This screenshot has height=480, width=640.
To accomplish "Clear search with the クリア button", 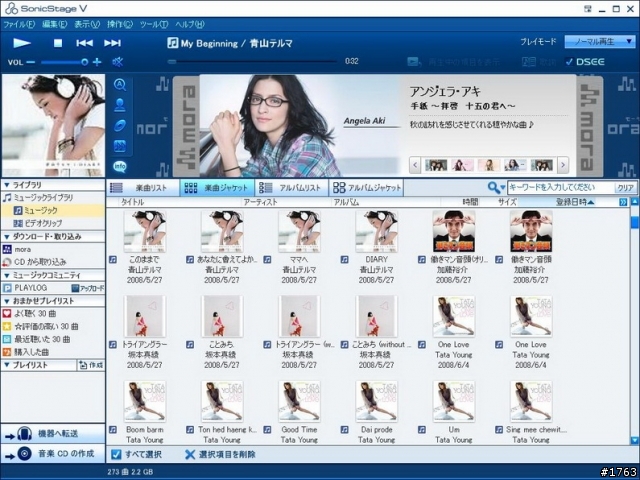I will click(625, 188).
